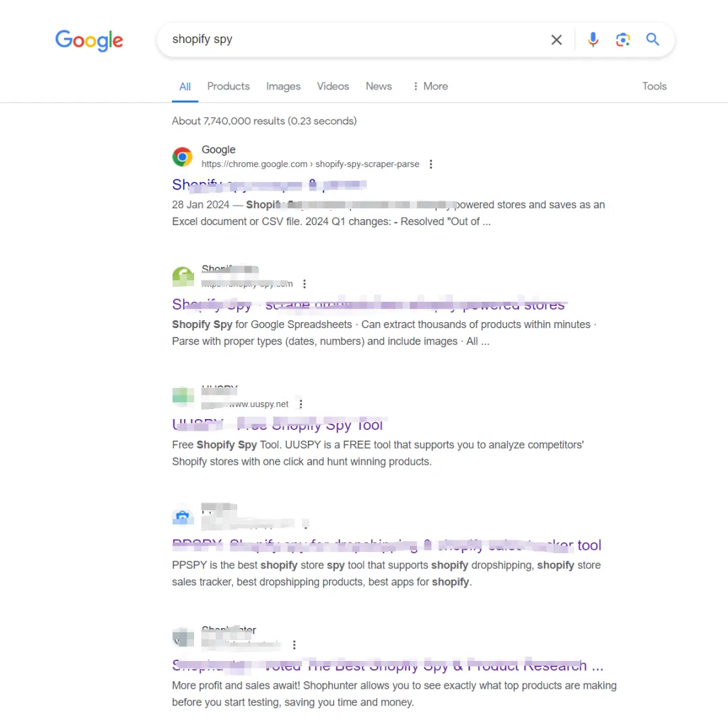The height and width of the screenshot is (725, 728).
Task: Open the Tools filter button
Action: (x=654, y=86)
